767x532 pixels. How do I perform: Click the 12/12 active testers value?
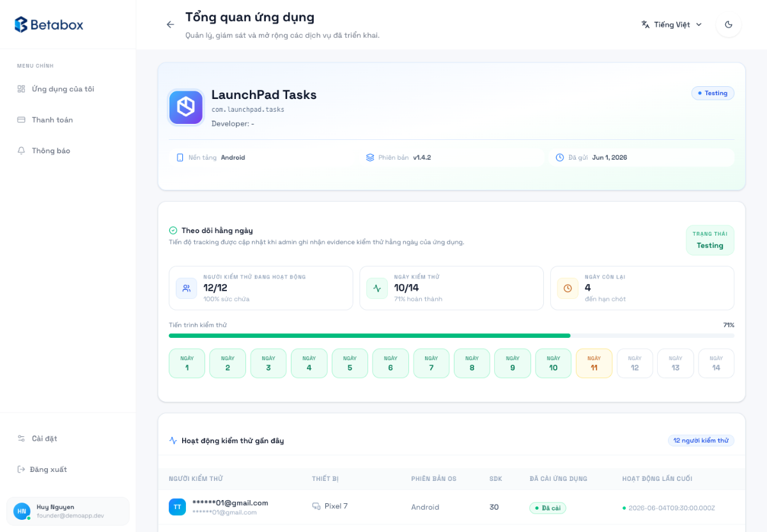coord(215,288)
